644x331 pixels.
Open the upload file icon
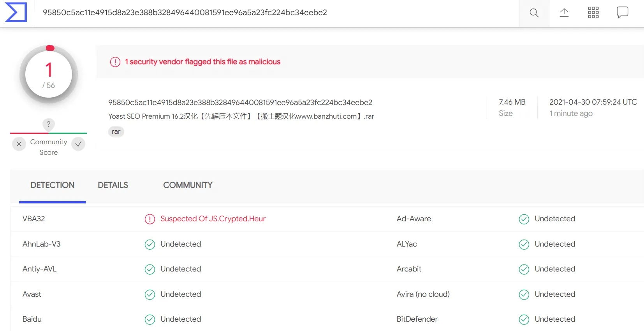click(564, 13)
